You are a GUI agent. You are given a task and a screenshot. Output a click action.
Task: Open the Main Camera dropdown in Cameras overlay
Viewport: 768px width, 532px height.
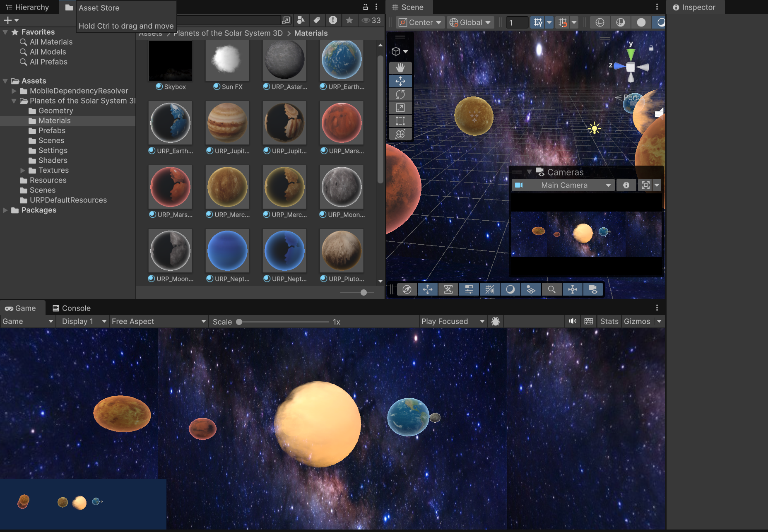pos(563,185)
